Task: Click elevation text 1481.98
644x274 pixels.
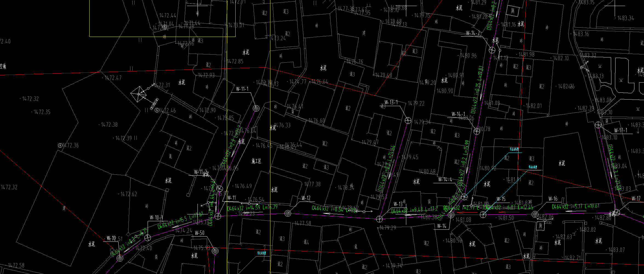Action: click(x=526, y=54)
